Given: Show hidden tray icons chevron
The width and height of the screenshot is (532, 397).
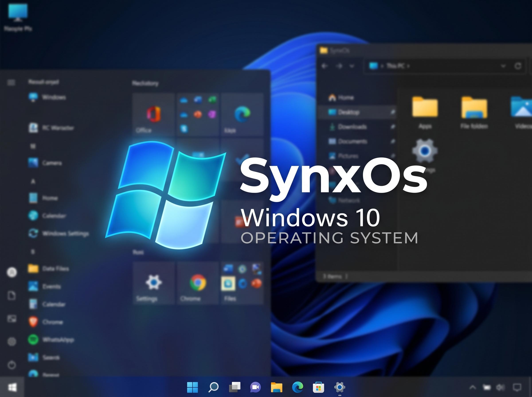Looking at the screenshot, I should [473, 387].
